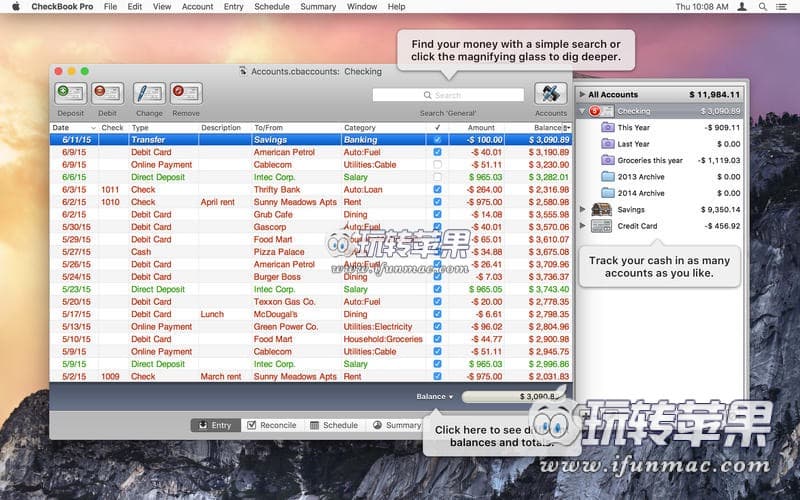The image size is (800, 500).
Task: Click the Category column header
Action: (384, 128)
